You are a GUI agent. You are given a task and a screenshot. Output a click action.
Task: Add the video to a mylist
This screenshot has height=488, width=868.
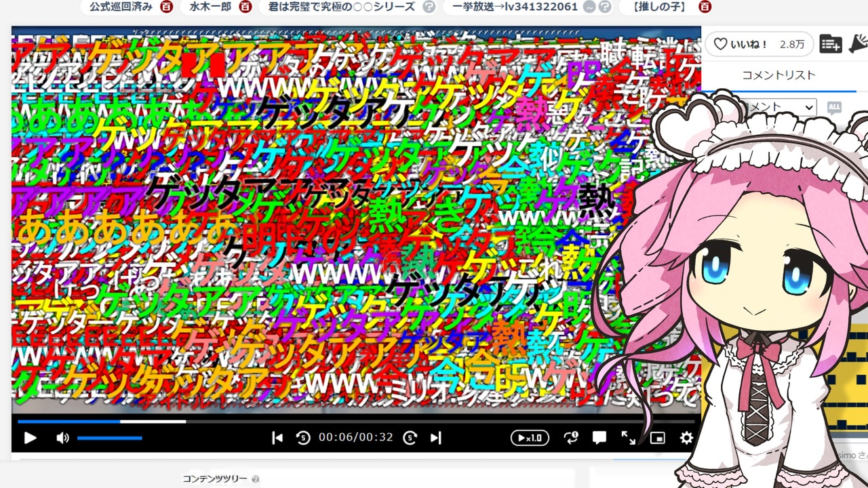pos(830,44)
